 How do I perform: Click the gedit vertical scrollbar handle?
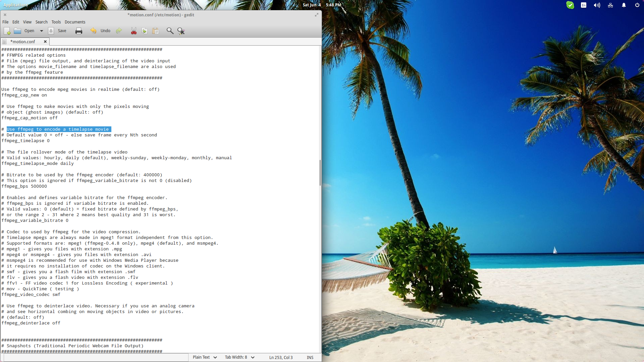point(320,173)
